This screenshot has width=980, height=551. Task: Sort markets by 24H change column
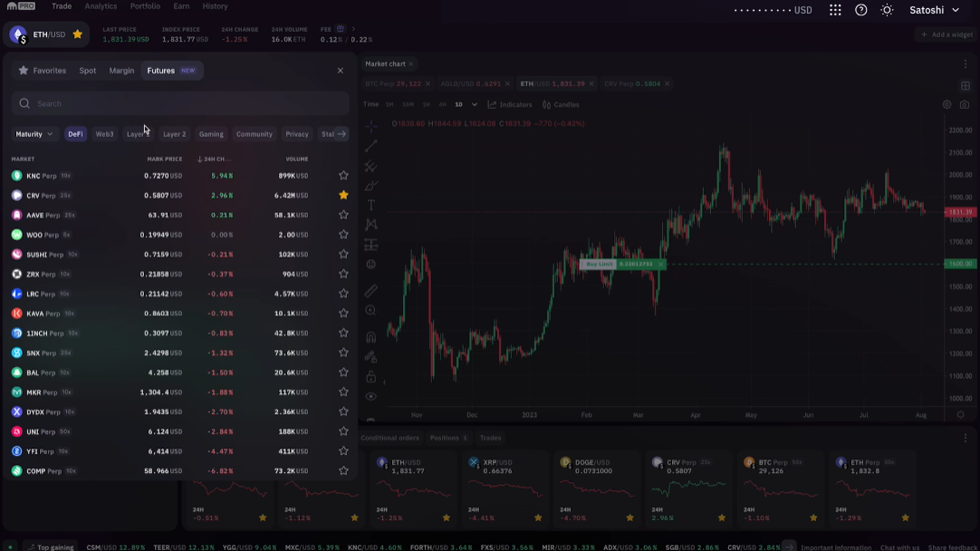pos(214,159)
